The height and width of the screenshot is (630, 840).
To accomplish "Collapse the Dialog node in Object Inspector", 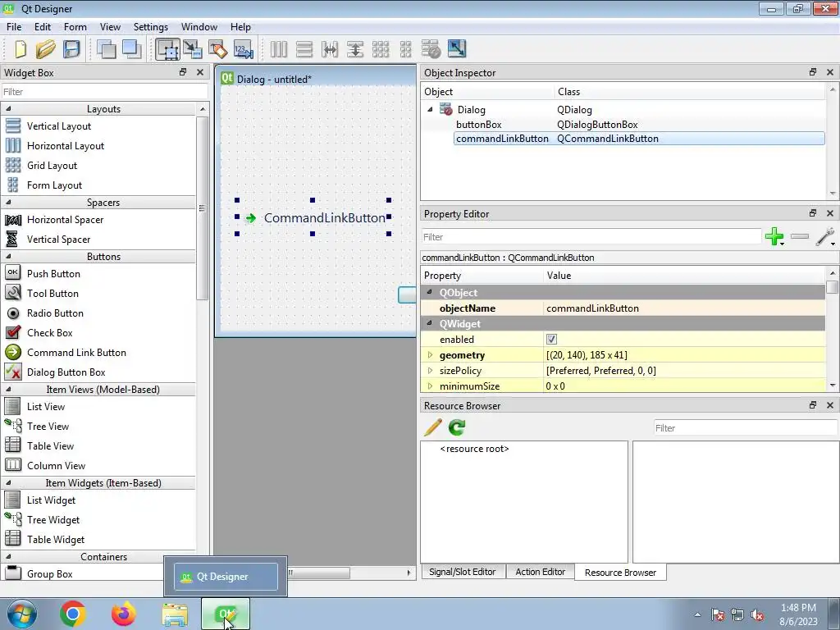I will (x=430, y=109).
